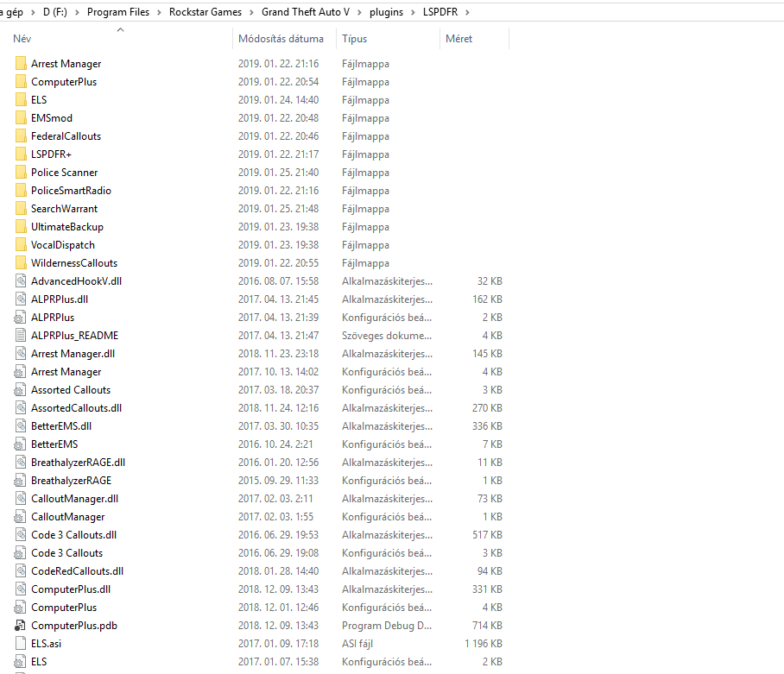Click the date 2015. 09. 29. 11:33

click(x=278, y=480)
